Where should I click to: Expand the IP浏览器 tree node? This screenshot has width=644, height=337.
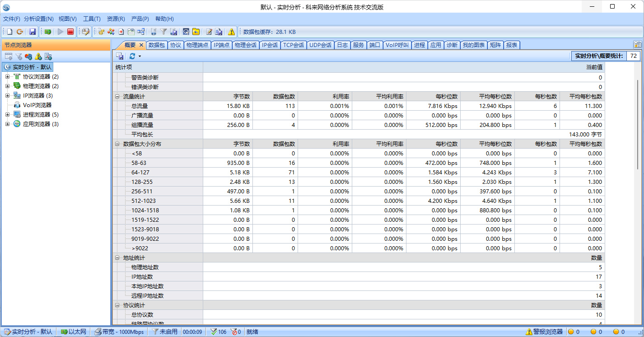(x=7, y=96)
